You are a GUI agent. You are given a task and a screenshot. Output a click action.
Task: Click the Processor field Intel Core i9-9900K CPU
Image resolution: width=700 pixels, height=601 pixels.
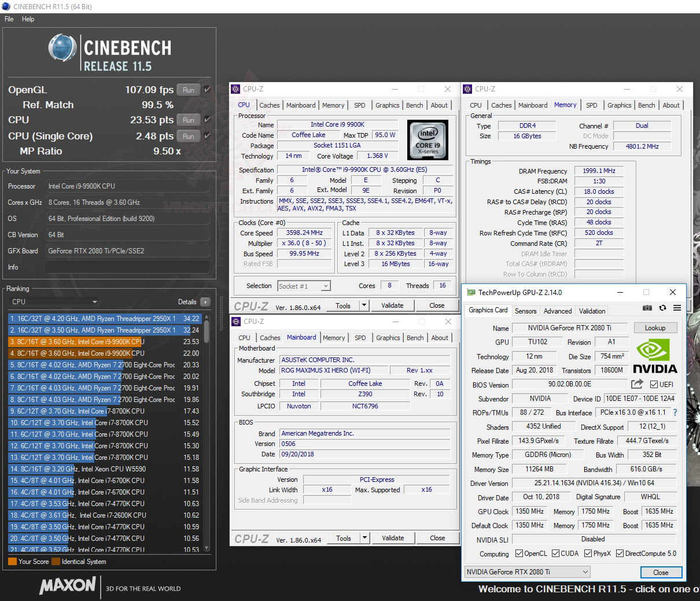pos(128,186)
